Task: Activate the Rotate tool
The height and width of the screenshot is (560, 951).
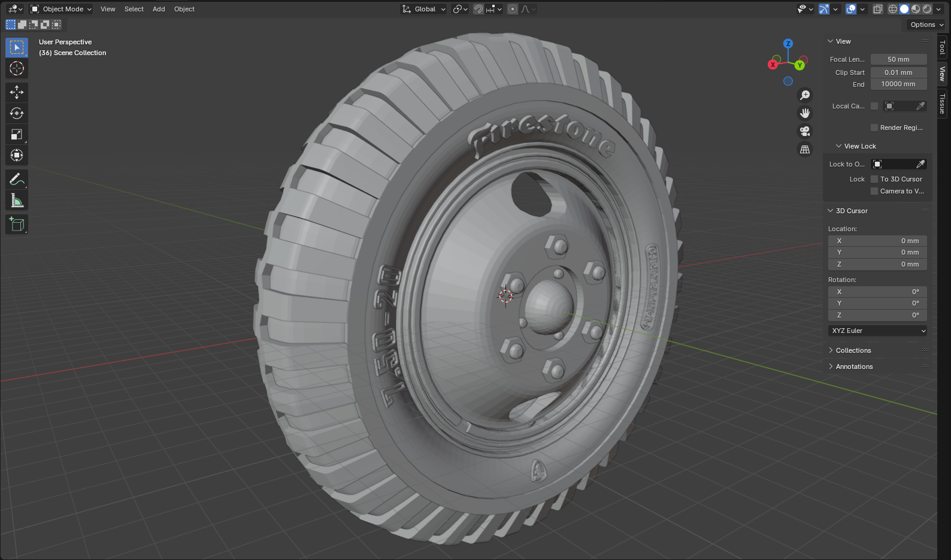Action: pyautogui.click(x=17, y=113)
